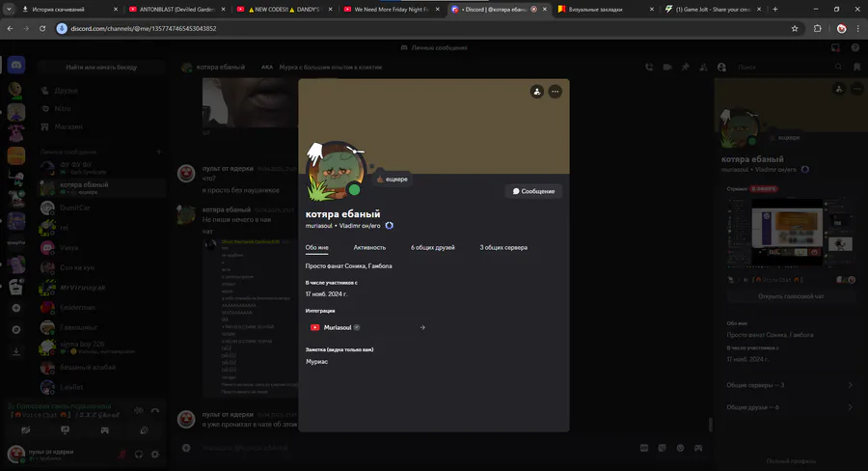The width and height of the screenshot is (868, 471).
Task: Open Магазин in the sidebar
Action: (x=101, y=126)
